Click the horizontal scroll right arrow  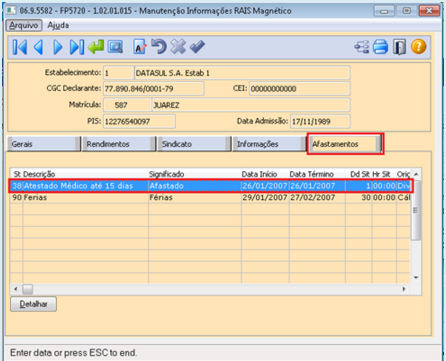(x=404, y=289)
